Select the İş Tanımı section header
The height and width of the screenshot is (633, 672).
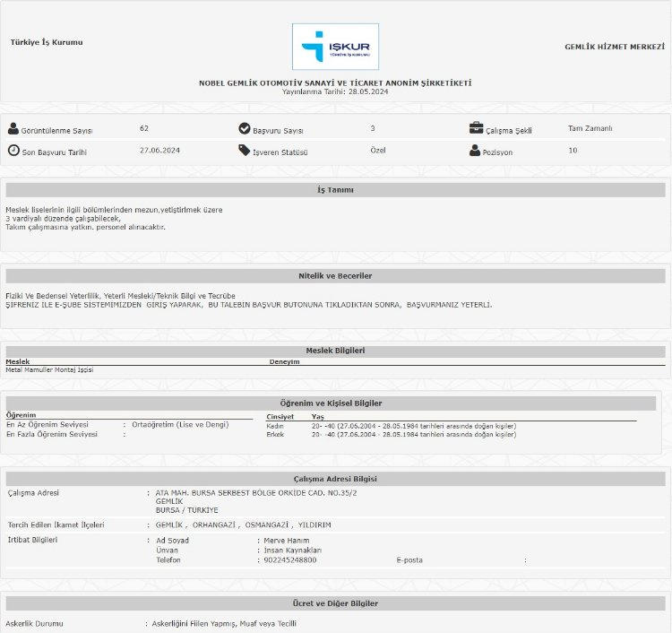(x=335, y=190)
